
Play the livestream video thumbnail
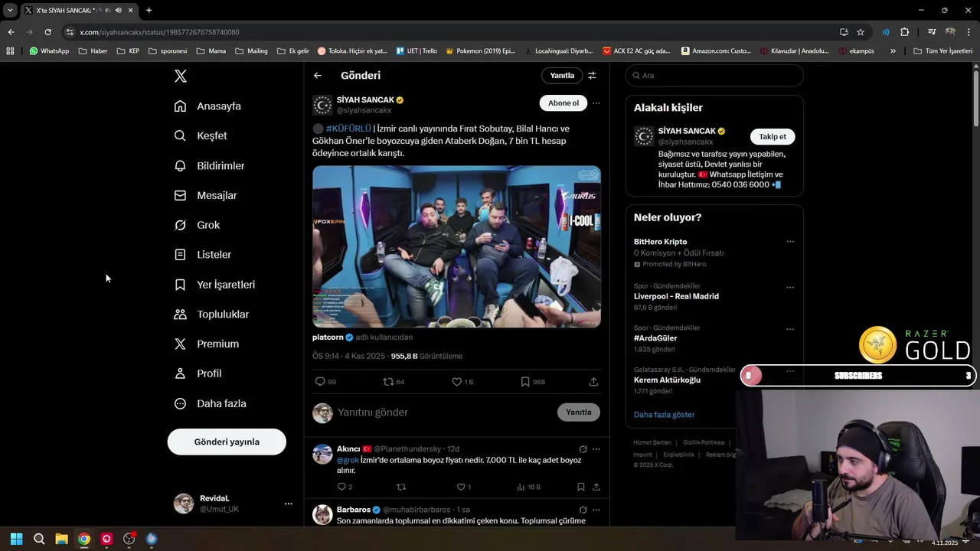point(456,247)
